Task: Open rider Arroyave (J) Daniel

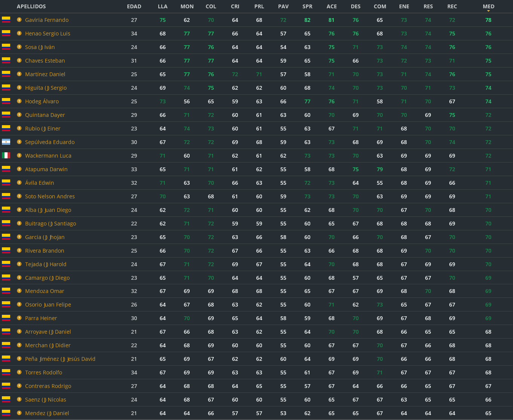Action: click(48, 332)
